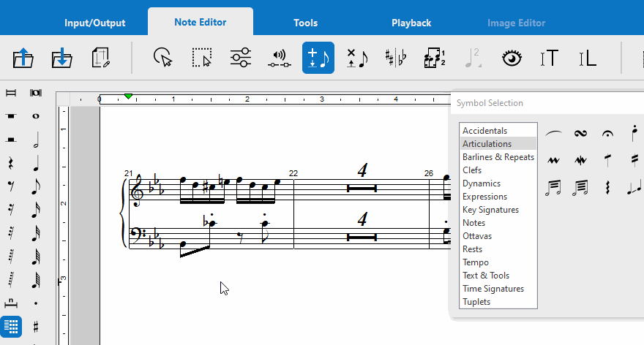Choose the fermata symbol in Symbol Selection
644x345 pixels.
[x=607, y=133]
